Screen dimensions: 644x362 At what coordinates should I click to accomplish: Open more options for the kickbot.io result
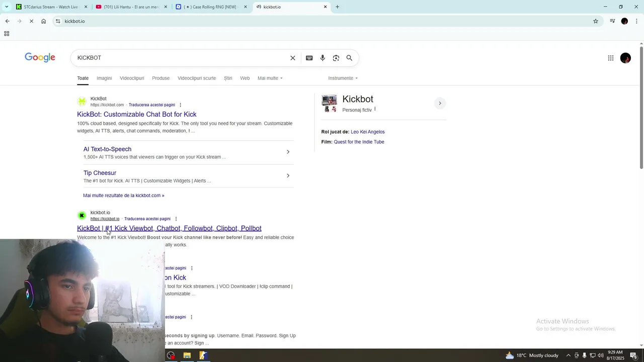coord(176,219)
